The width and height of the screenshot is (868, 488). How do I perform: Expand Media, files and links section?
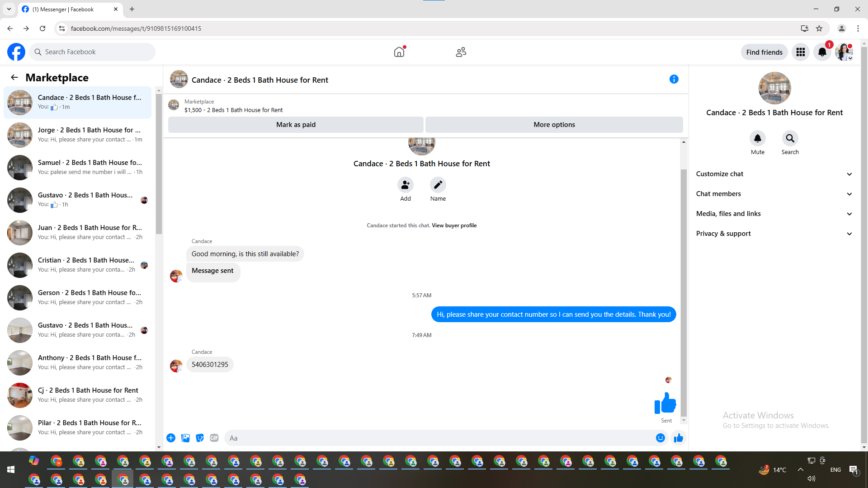[x=774, y=214]
